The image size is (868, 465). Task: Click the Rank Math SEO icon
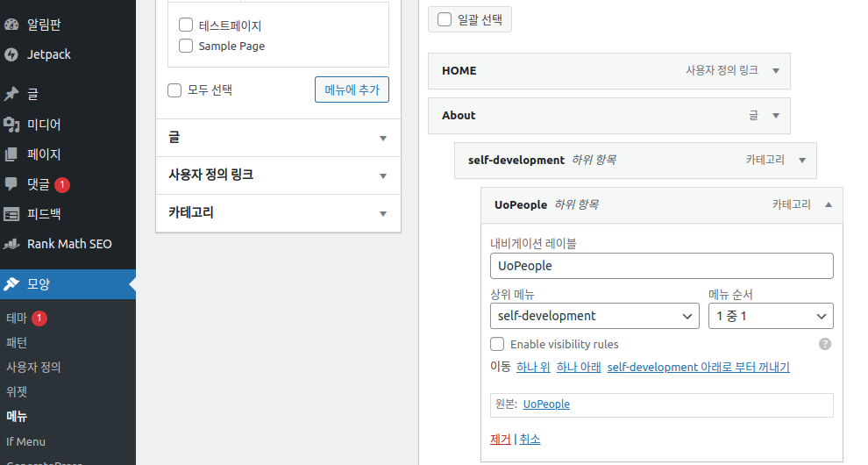[x=11, y=244]
